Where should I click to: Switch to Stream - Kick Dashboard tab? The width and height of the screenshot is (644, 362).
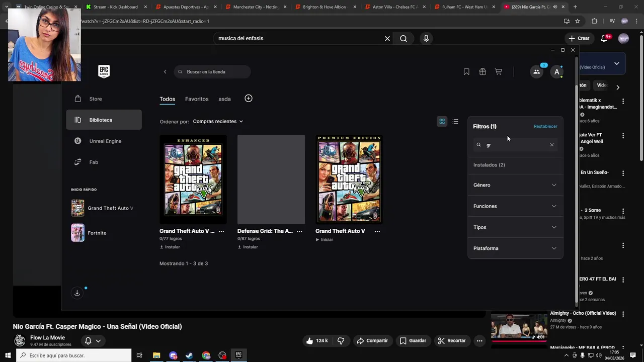coord(116,7)
